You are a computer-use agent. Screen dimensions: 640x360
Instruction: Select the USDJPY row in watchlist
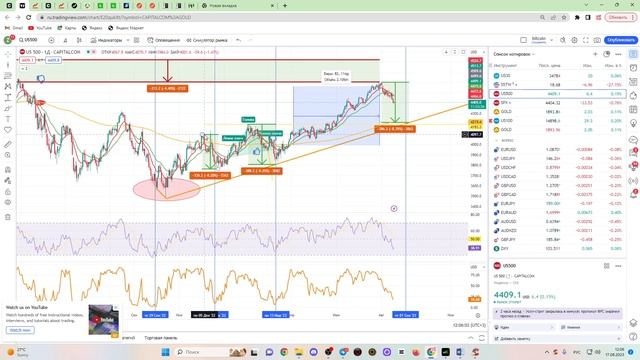(x=558, y=158)
